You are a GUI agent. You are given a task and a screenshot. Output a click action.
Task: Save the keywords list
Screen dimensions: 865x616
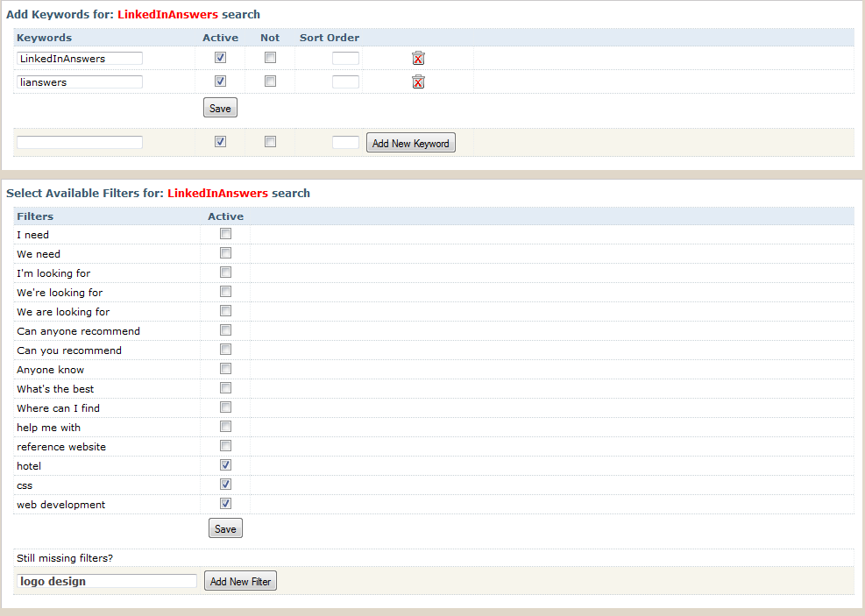point(220,108)
